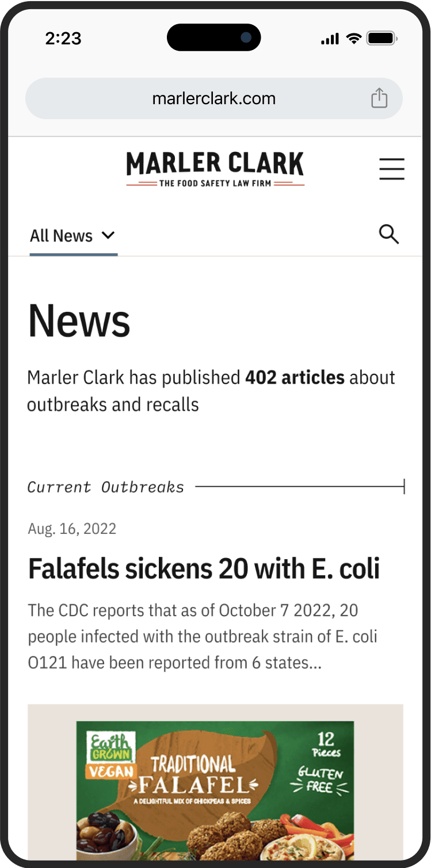Tap the cellular signal bars icon
Image resolution: width=431 pixels, height=868 pixels.
330,39
